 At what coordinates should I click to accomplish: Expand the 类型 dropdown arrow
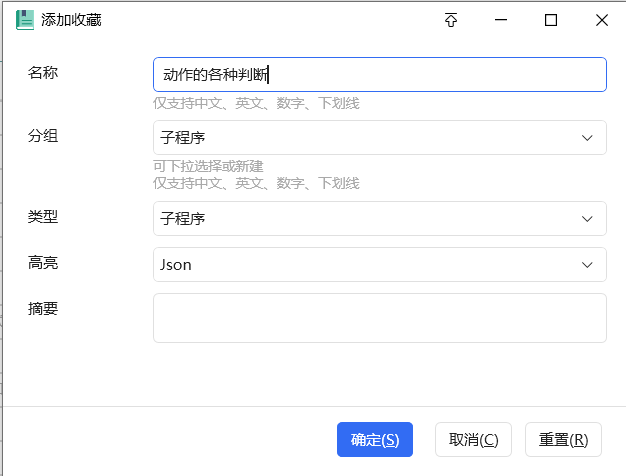tap(587, 219)
